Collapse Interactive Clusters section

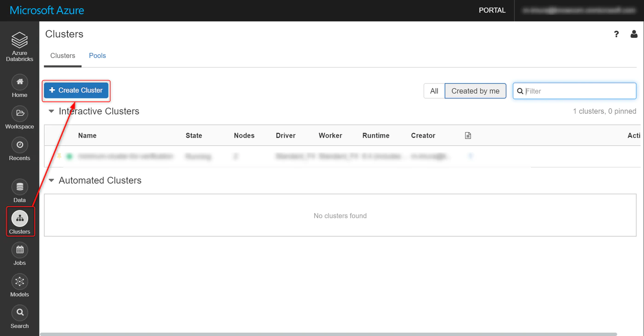52,111
